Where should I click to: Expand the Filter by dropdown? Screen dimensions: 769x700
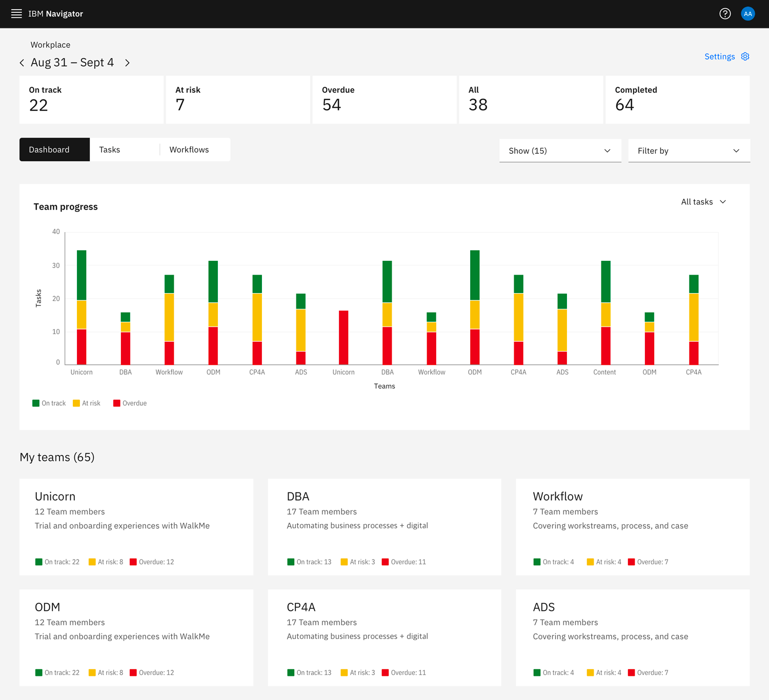(689, 151)
